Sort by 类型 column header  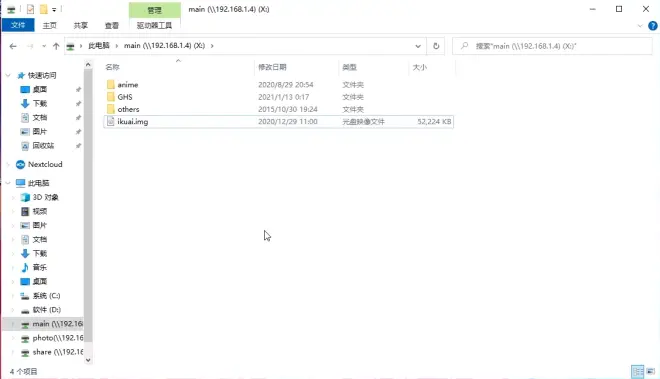[x=349, y=67]
